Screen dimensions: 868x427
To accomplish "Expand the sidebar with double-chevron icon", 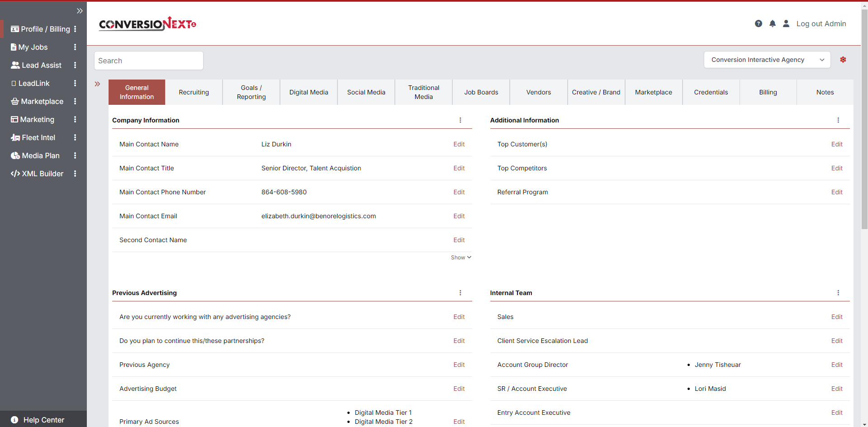I will coord(80,11).
